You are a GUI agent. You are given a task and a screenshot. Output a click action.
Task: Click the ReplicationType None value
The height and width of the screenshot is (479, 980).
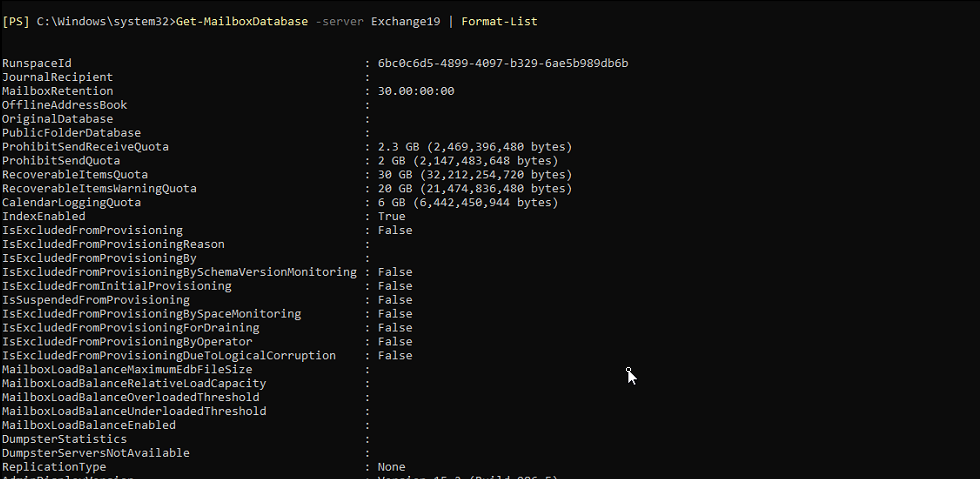[x=391, y=467]
